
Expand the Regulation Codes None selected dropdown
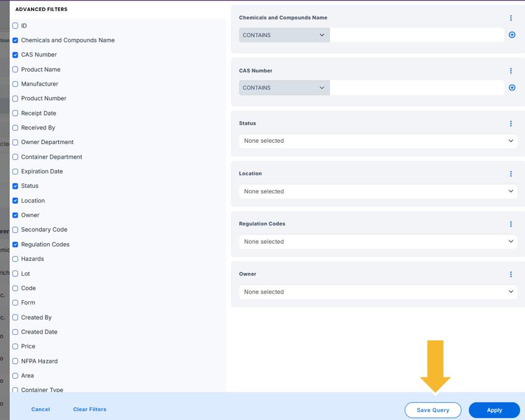coord(378,241)
